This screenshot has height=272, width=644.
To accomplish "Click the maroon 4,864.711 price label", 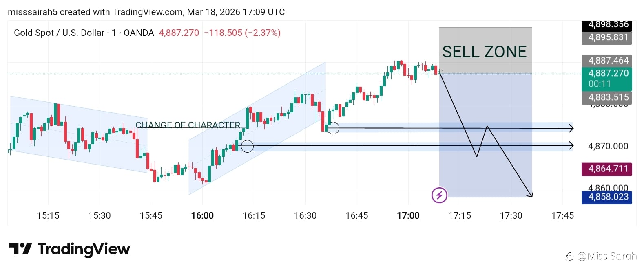I will tap(606, 169).
